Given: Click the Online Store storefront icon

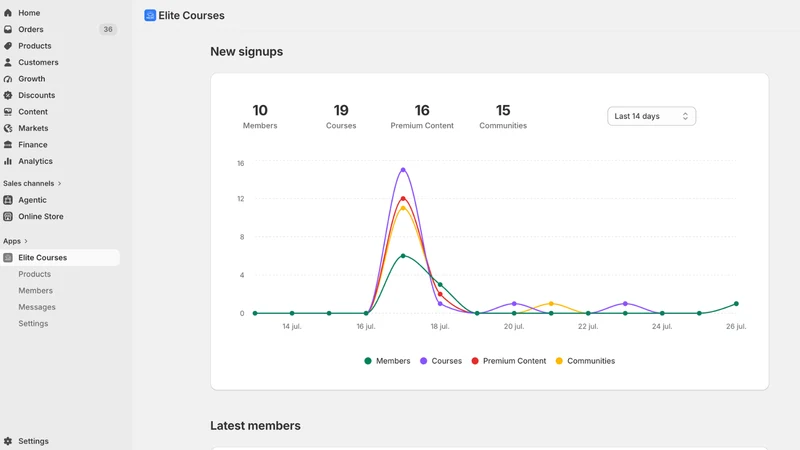Looking at the screenshot, I should click(8, 216).
